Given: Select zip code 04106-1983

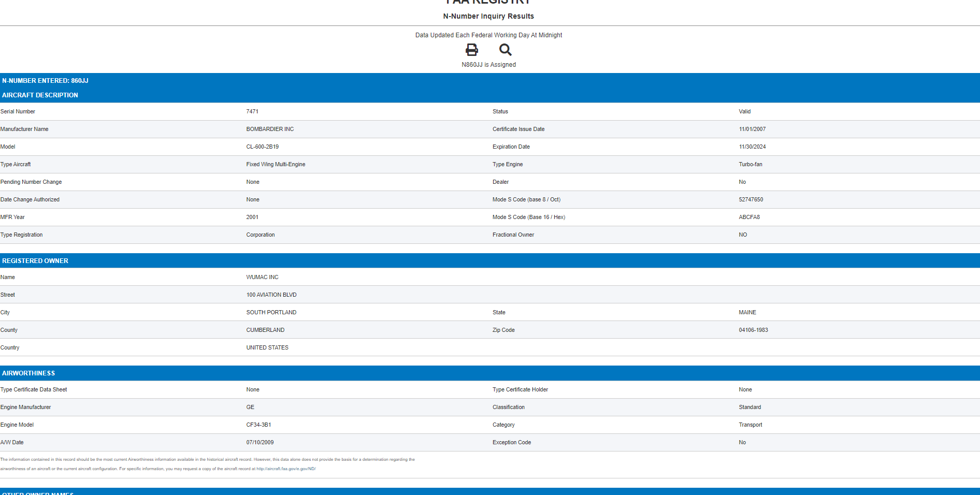Looking at the screenshot, I should pyautogui.click(x=753, y=330).
